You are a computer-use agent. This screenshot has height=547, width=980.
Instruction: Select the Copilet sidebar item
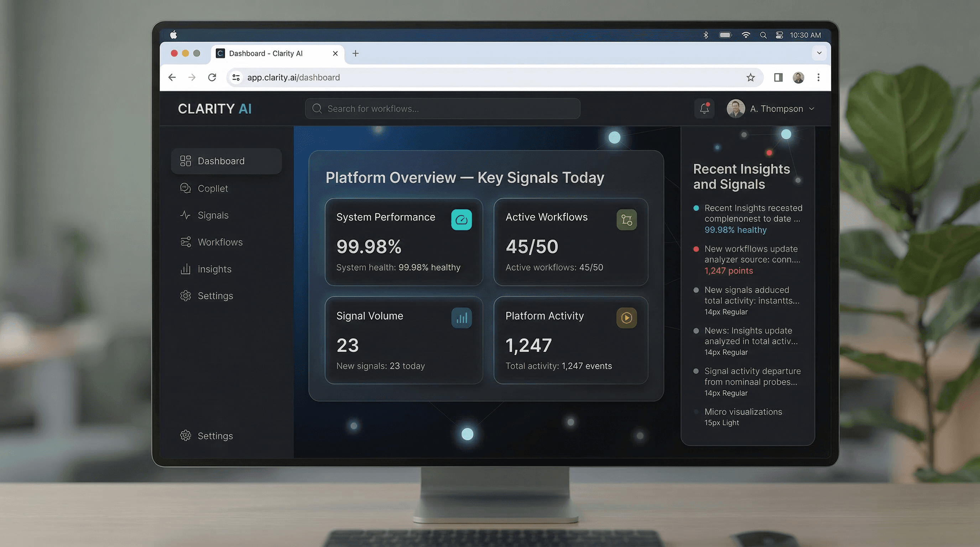click(x=212, y=188)
